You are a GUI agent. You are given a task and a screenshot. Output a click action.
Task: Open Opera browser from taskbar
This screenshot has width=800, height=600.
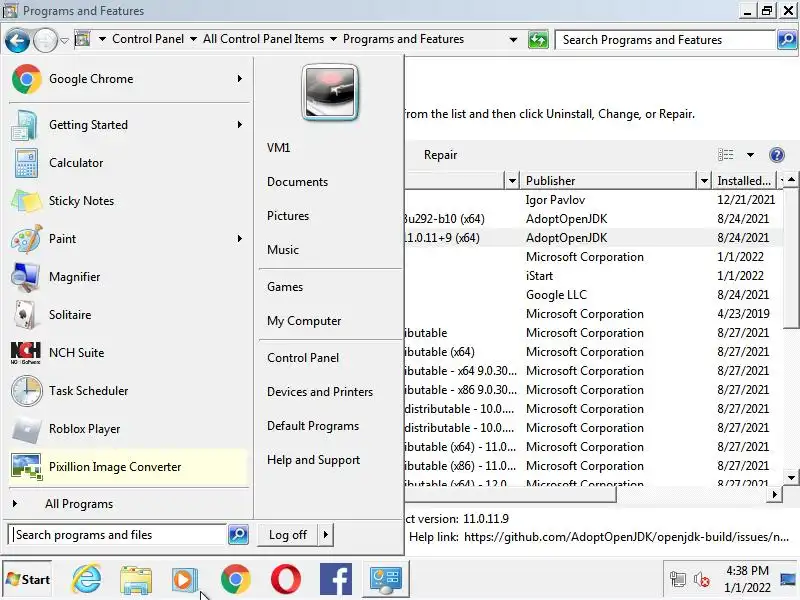286,579
